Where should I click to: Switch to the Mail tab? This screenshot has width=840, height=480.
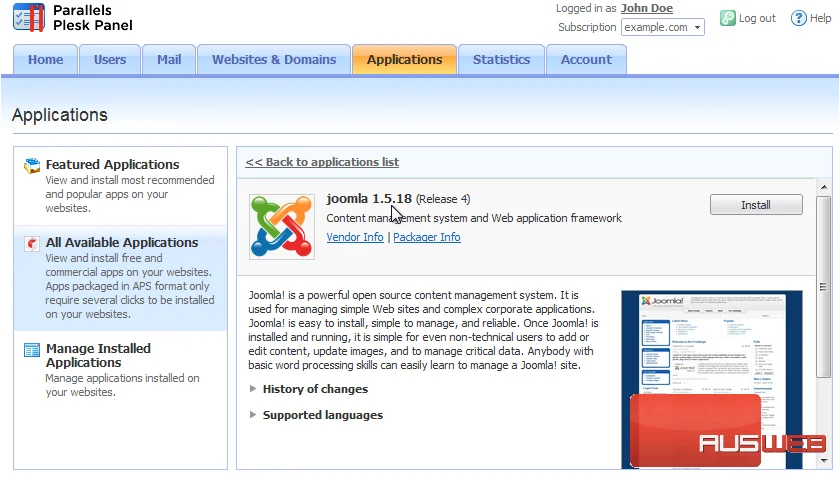click(169, 59)
